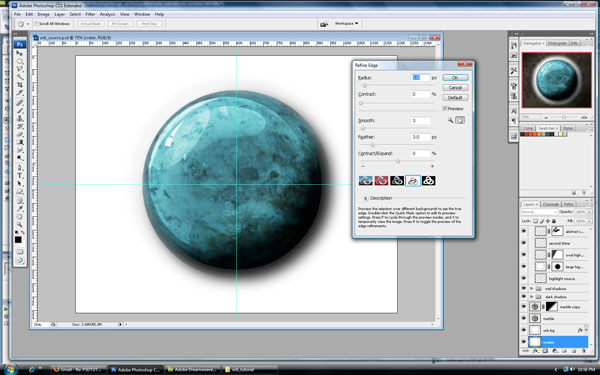Click the Cancel button in Refine Edge
The width and height of the screenshot is (600, 375).
point(455,88)
